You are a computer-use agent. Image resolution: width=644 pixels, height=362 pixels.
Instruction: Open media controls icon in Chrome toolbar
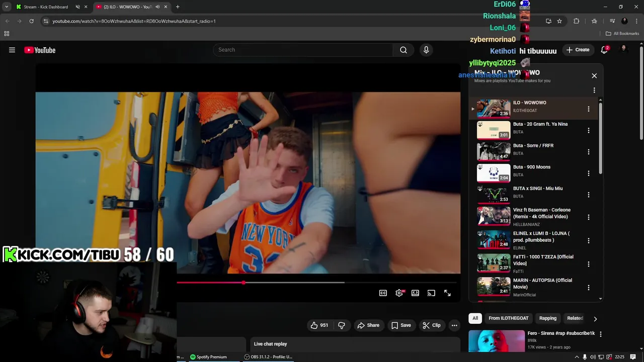pyautogui.click(x=612, y=21)
